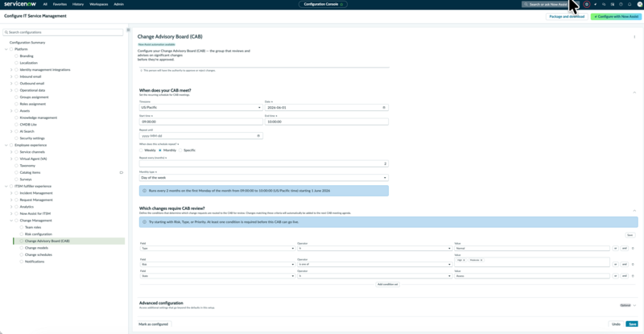This screenshot has height=334, width=644.
Task: Click 'or' button on Type row
Action: coord(615,248)
